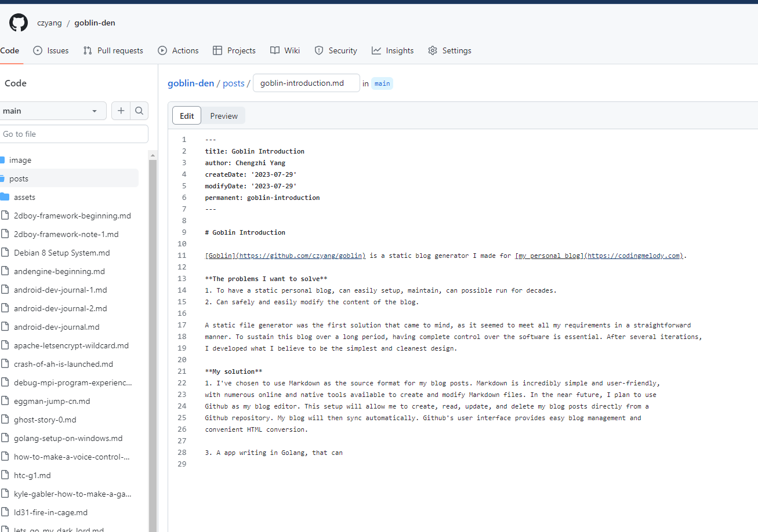Open the Wiki tab

(x=285, y=50)
